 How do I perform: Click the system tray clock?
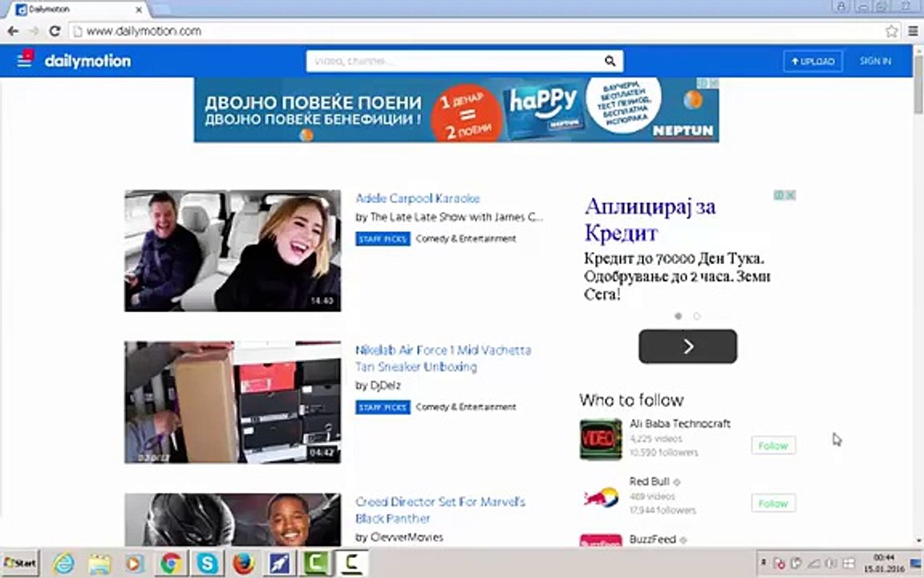[884, 564]
